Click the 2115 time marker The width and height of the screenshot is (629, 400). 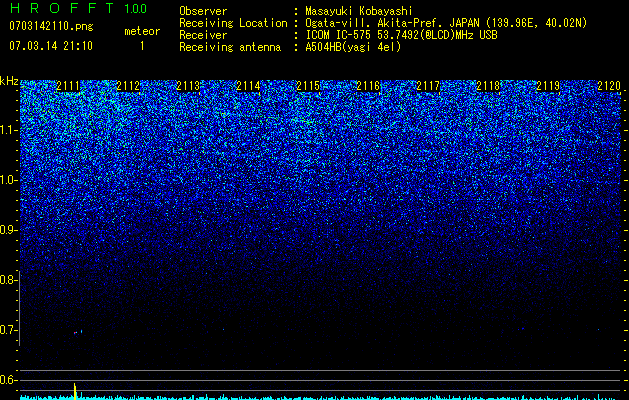coord(308,86)
